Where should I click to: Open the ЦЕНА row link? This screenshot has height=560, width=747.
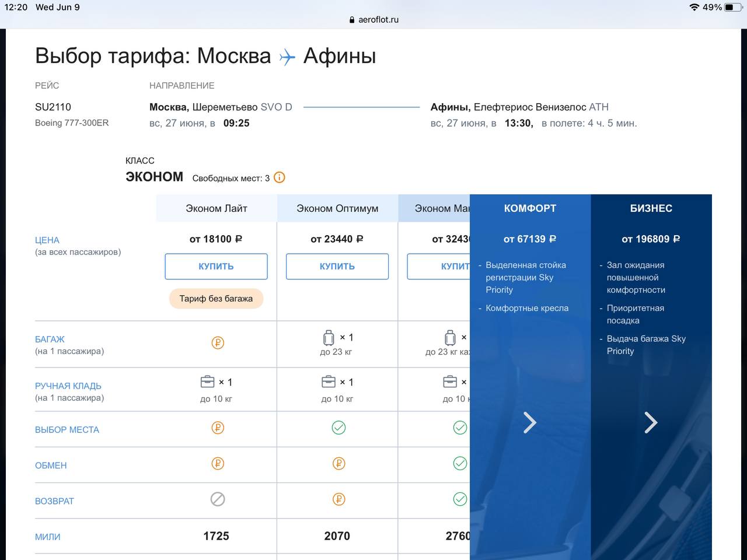[x=47, y=240]
